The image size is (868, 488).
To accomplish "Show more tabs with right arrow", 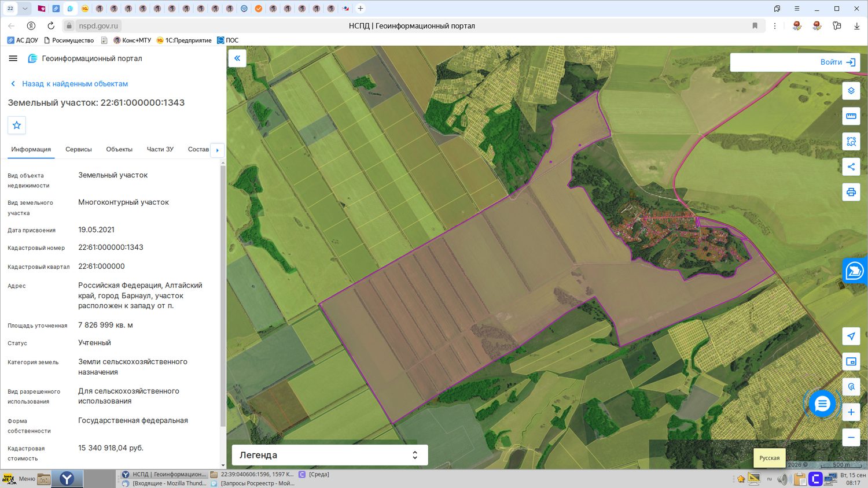I will pos(218,150).
